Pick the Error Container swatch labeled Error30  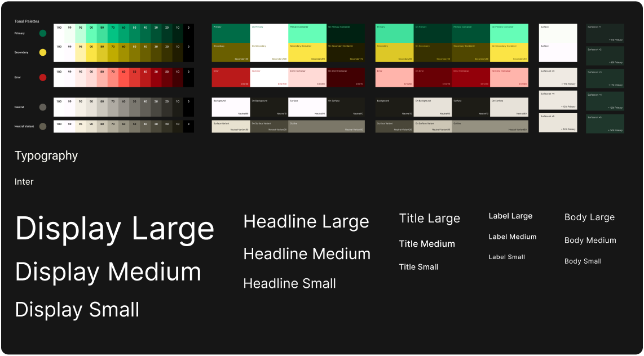[471, 77]
